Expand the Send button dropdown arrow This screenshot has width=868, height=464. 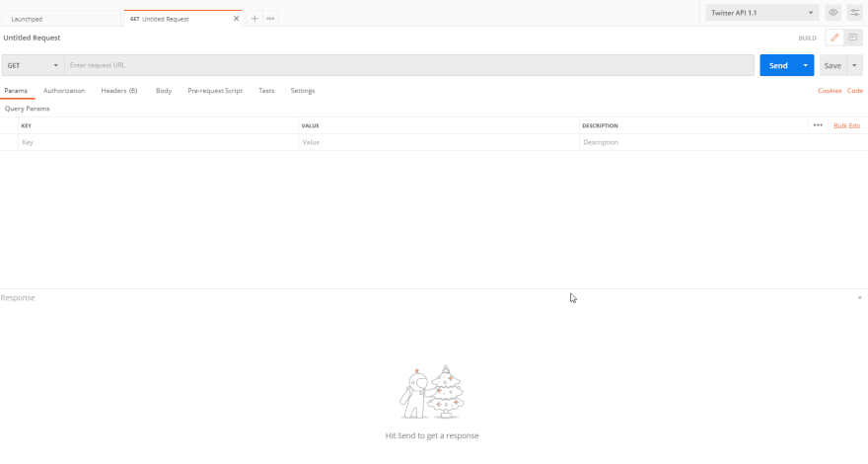tap(805, 65)
